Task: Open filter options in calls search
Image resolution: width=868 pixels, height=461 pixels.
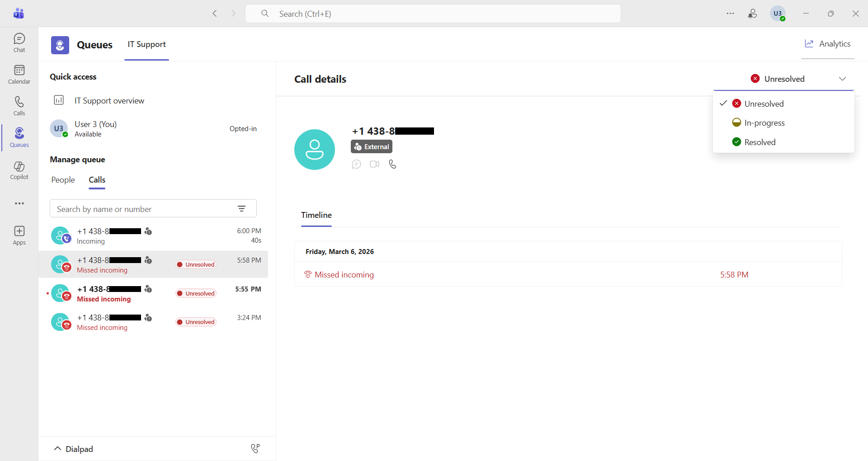Action: click(241, 209)
